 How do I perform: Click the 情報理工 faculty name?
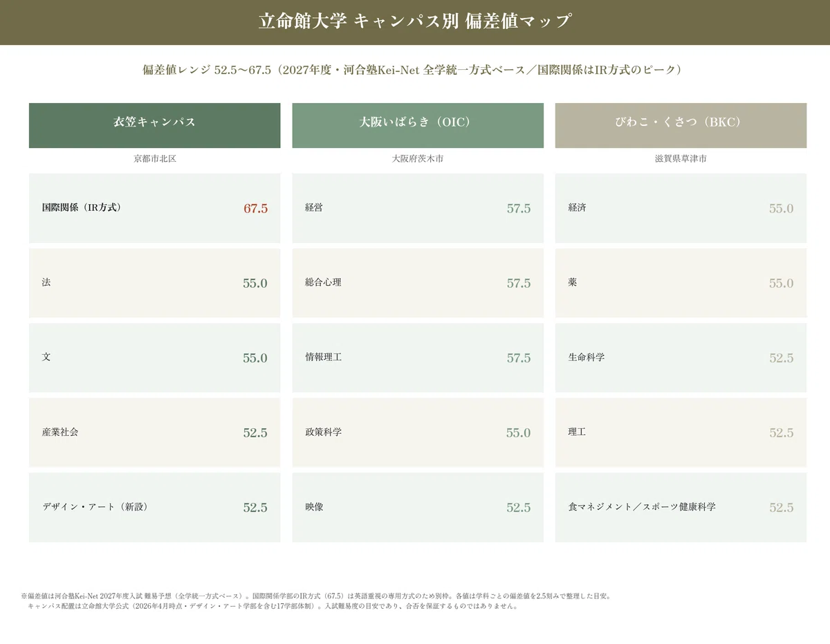point(323,357)
